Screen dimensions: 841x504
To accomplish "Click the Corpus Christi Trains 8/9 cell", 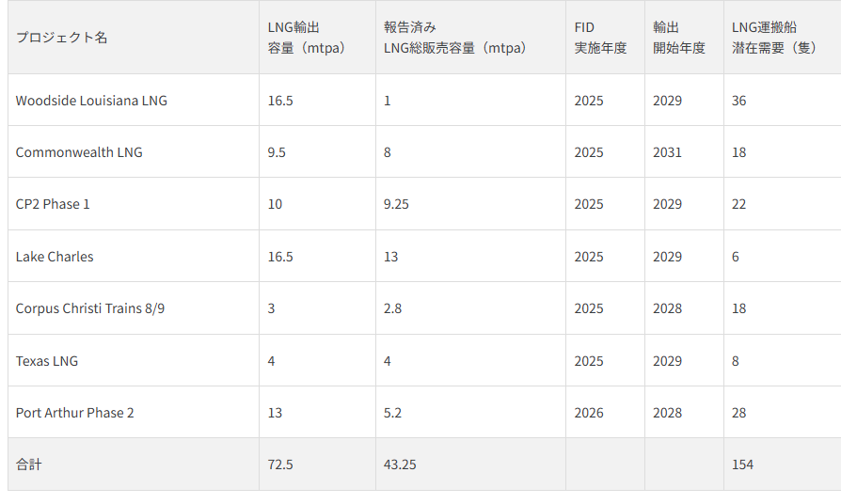I will pyautogui.click(x=90, y=308).
